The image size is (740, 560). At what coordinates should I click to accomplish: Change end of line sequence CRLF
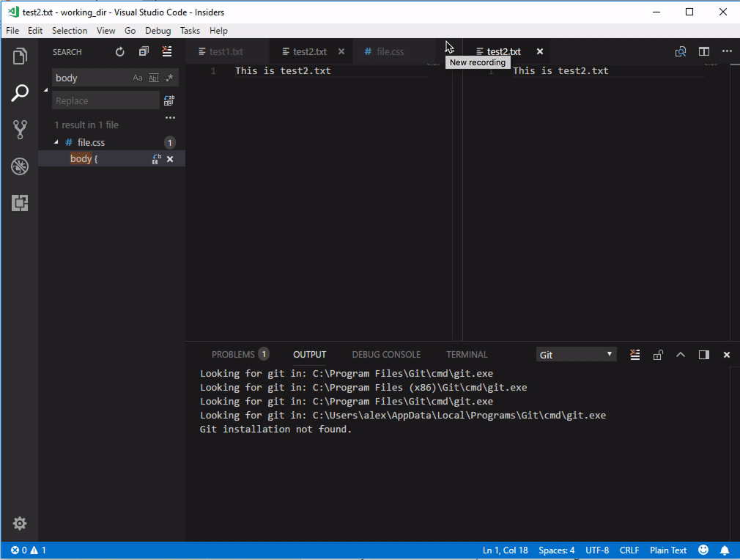(x=629, y=550)
